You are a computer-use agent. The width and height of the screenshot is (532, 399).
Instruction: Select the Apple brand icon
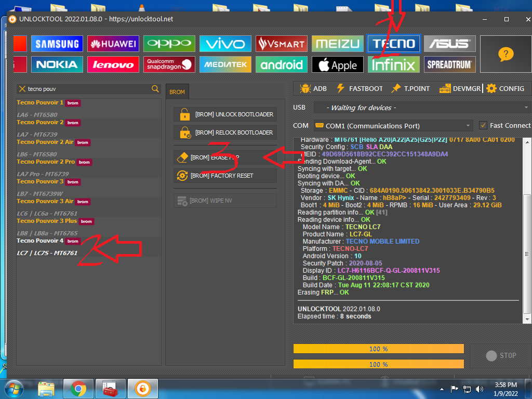tap(338, 64)
